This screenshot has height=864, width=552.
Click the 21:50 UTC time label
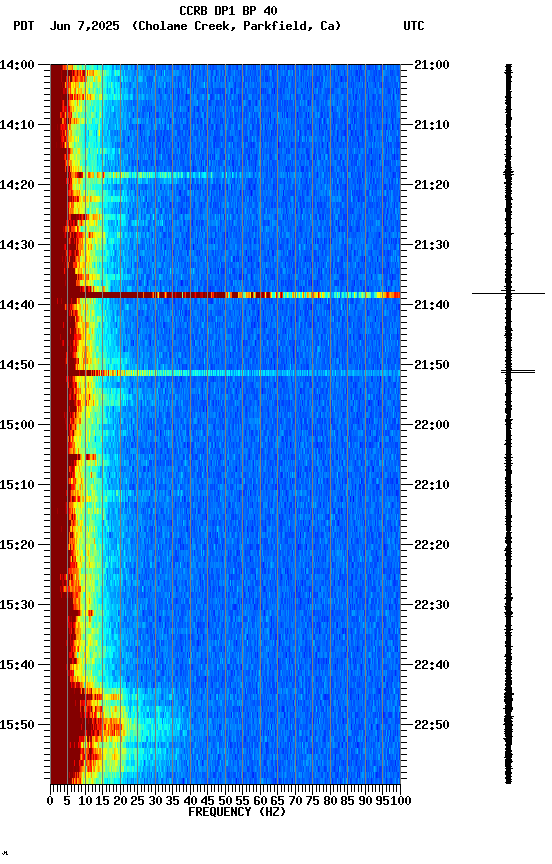[x=431, y=365]
